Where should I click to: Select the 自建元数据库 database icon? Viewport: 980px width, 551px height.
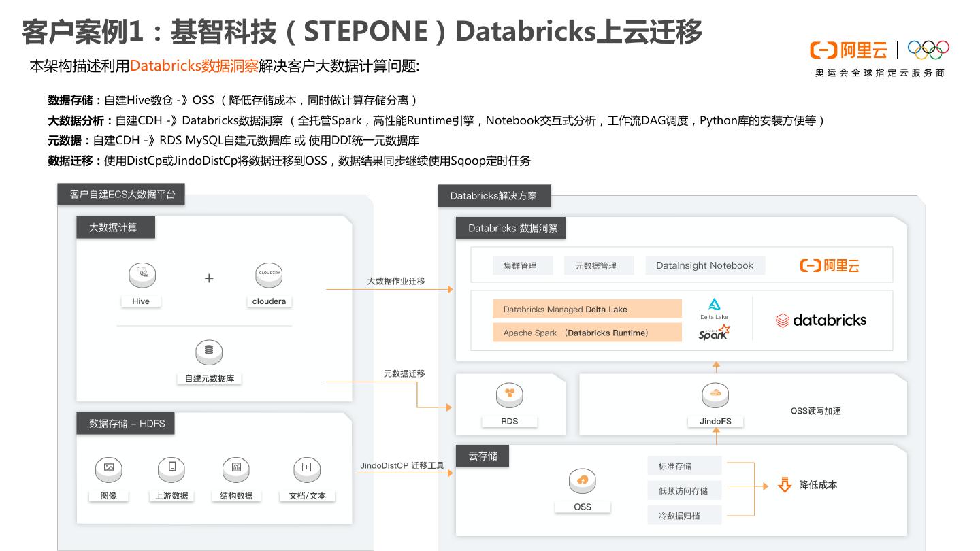pos(209,352)
